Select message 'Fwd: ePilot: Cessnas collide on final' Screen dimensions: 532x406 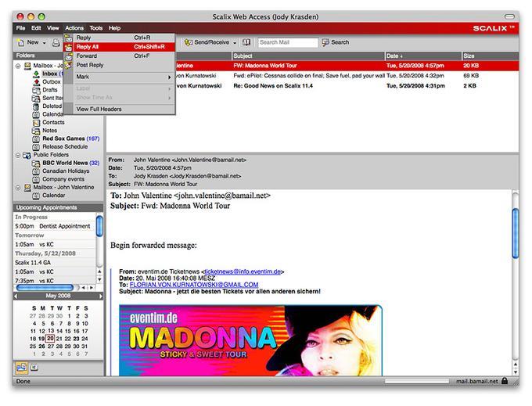click(312, 76)
